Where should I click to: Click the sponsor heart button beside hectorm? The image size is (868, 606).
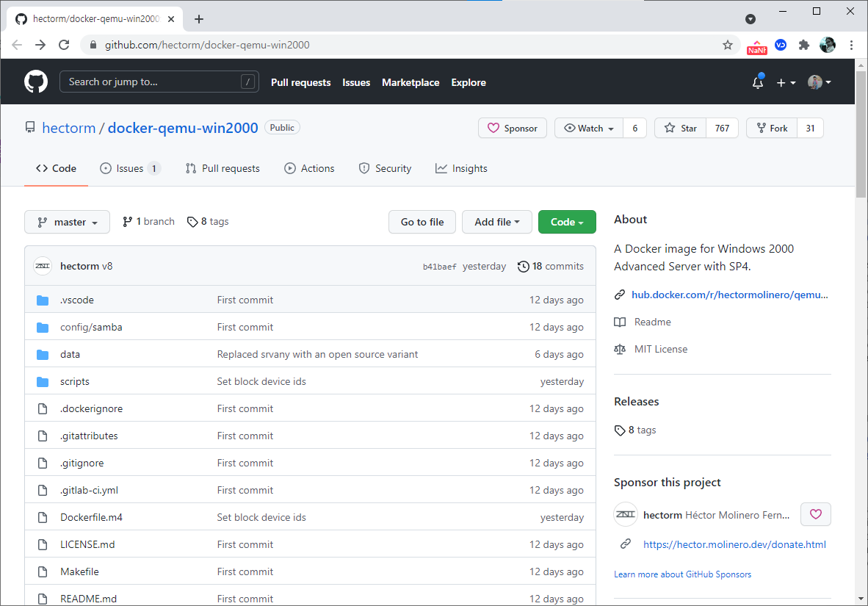[815, 514]
